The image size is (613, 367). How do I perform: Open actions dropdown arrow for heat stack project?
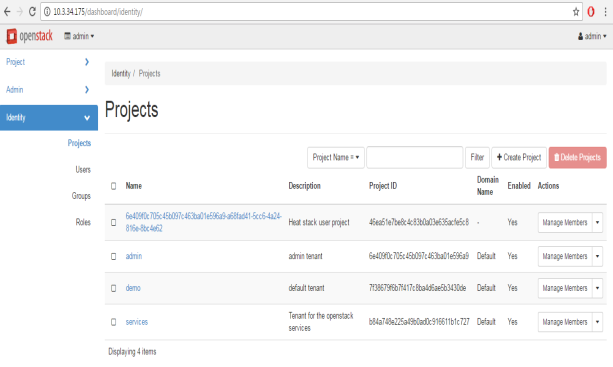tap(597, 222)
